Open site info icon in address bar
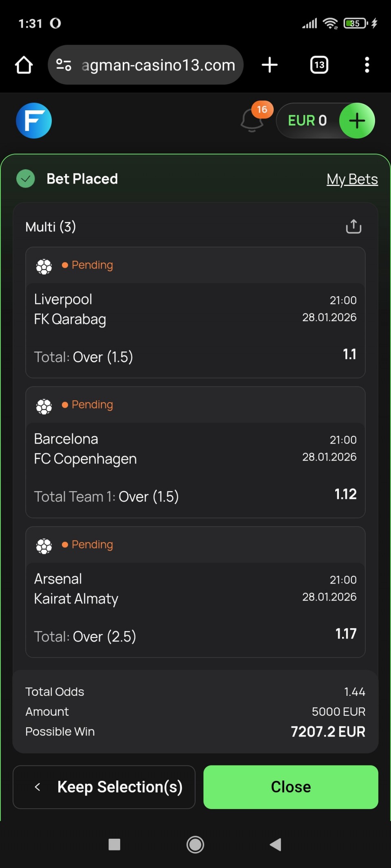The width and height of the screenshot is (391, 868). [64, 65]
